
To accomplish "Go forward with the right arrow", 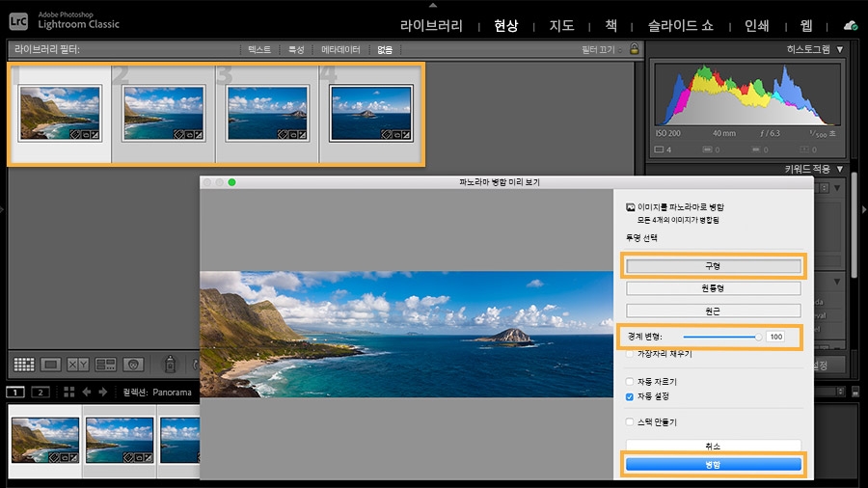I will pyautogui.click(x=103, y=392).
